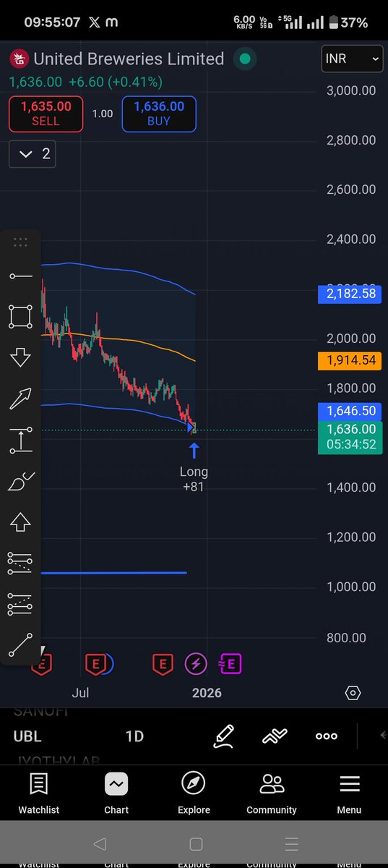Image resolution: width=388 pixels, height=868 pixels.
Task: Tap the United Breweries logo icon
Action: (x=19, y=59)
